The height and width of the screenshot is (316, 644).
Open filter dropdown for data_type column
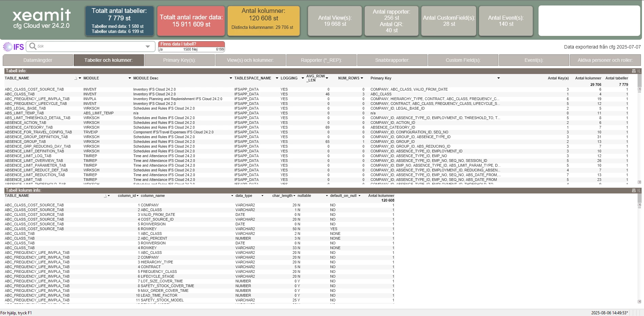click(x=262, y=196)
